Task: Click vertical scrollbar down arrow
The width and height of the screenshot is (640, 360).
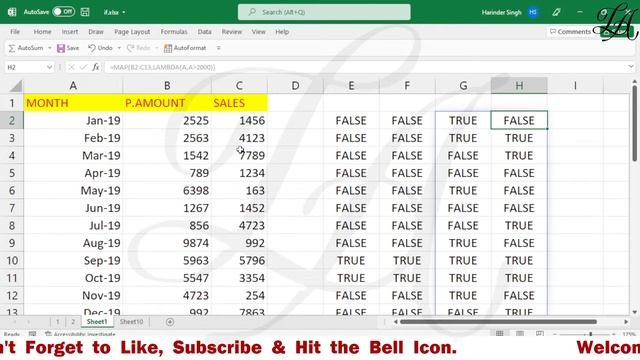Action: coord(635,312)
